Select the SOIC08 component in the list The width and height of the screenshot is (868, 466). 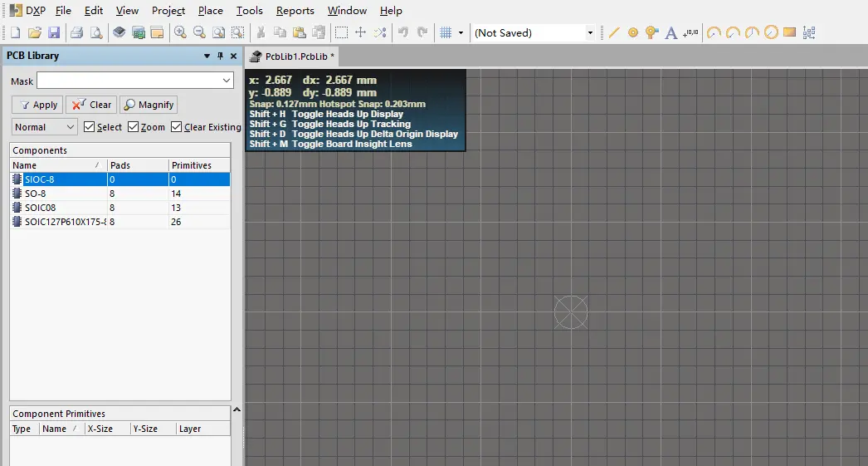coord(40,208)
